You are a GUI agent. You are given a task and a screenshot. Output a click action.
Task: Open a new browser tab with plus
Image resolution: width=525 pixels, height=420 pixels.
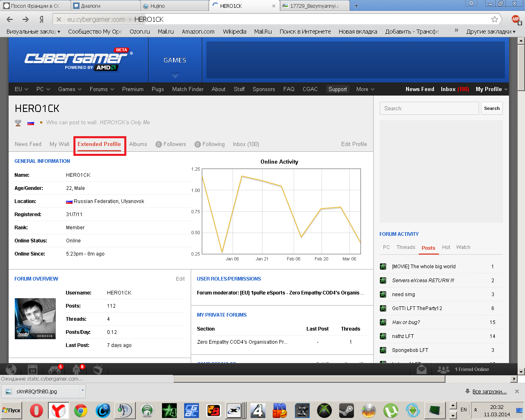356,6
